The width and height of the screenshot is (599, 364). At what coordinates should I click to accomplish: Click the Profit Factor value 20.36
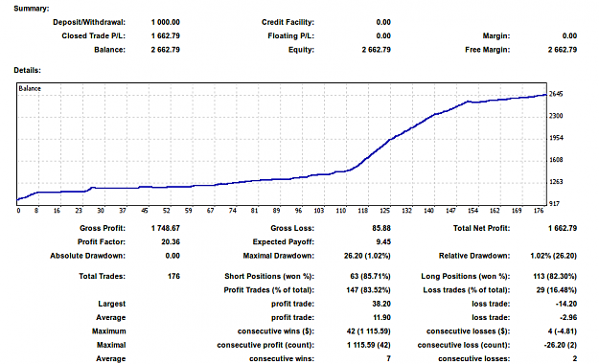tap(171, 242)
